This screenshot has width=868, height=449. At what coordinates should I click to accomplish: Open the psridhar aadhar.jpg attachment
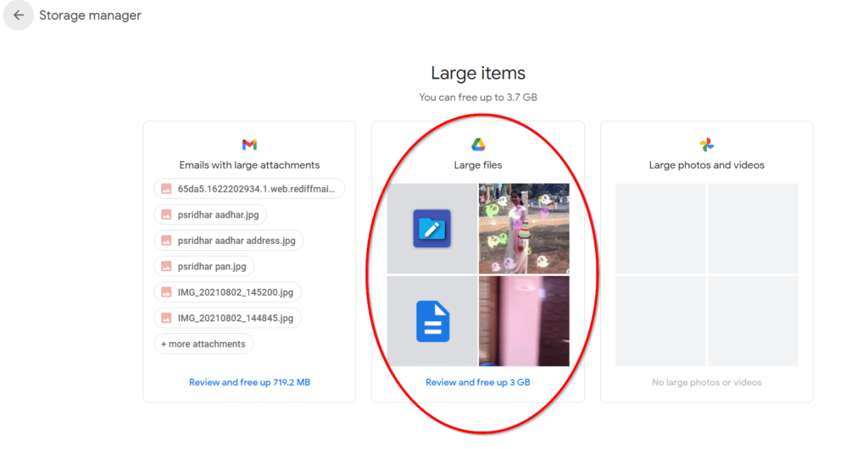tap(210, 214)
